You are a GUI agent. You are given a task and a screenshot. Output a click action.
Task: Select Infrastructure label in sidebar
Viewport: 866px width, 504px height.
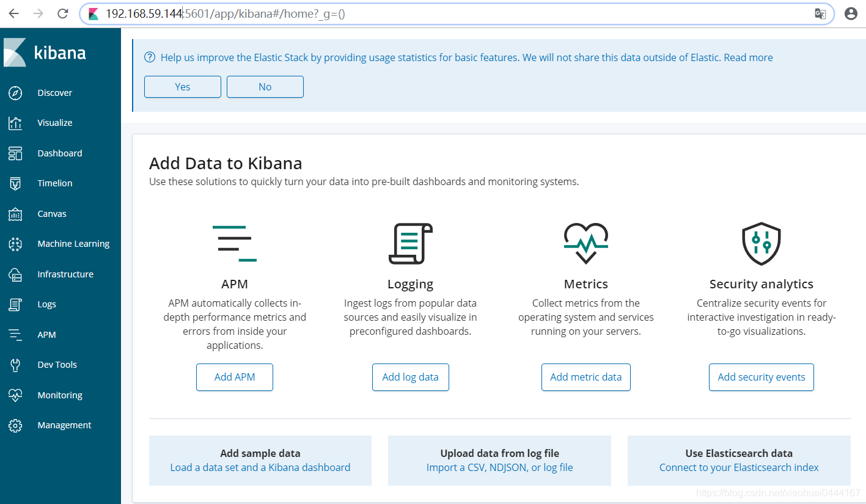pyautogui.click(x=65, y=274)
